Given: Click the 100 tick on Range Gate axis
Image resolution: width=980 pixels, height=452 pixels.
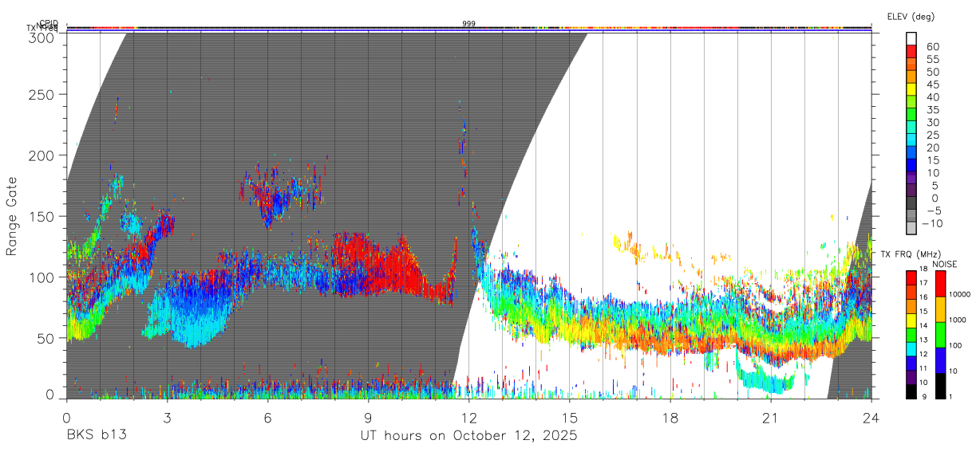Looking at the screenshot, I should (x=43, y=277).
